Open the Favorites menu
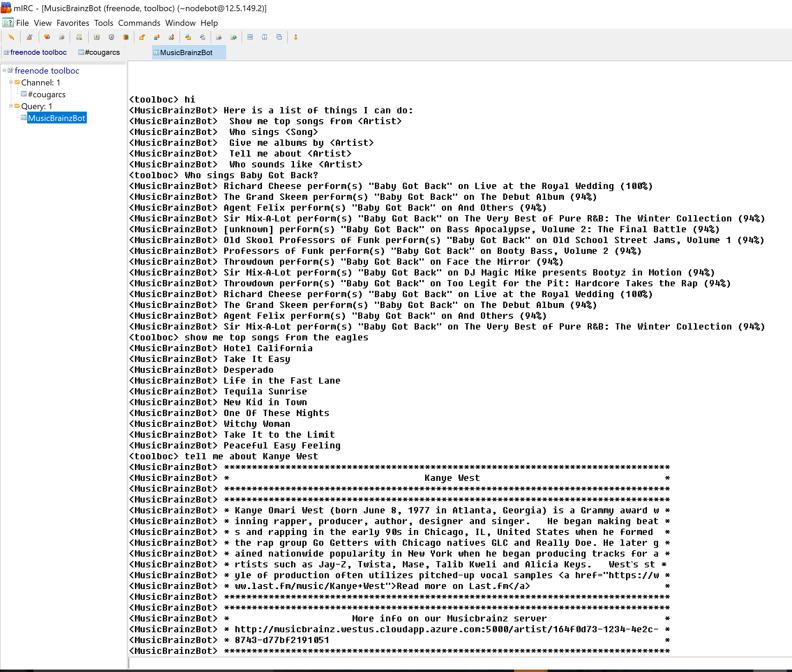The image size is (792, 672). click(x=73, y=23)
